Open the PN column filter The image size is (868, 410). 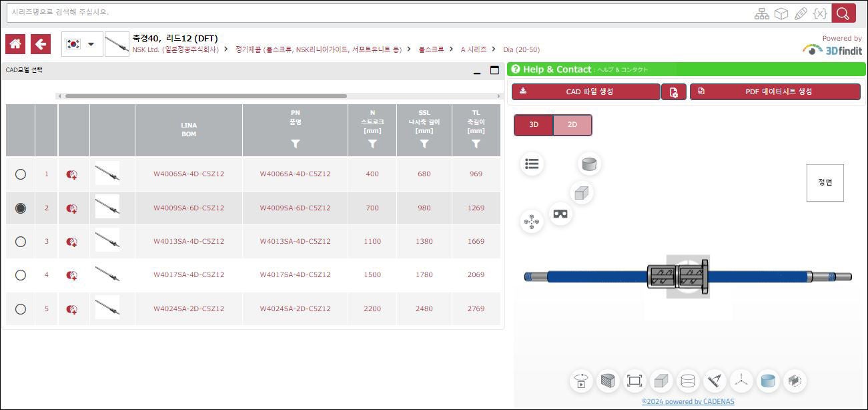(296, 144)
